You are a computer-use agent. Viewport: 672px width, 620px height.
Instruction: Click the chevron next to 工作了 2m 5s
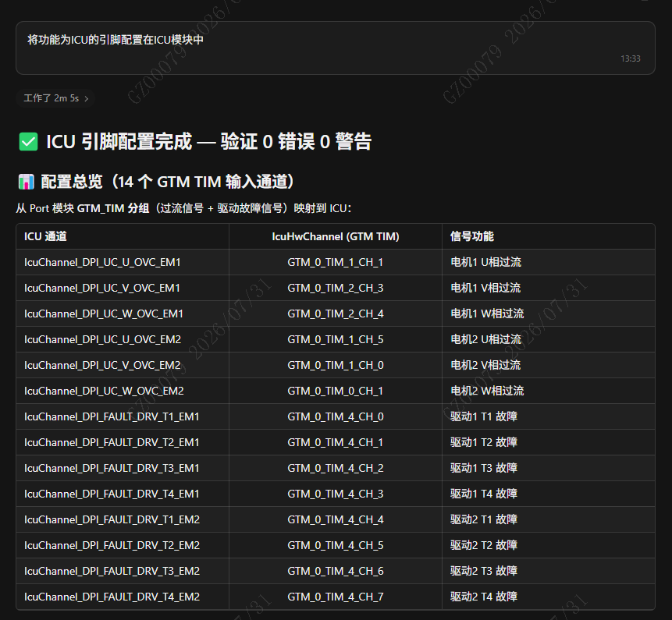click(x=87, y=98)
